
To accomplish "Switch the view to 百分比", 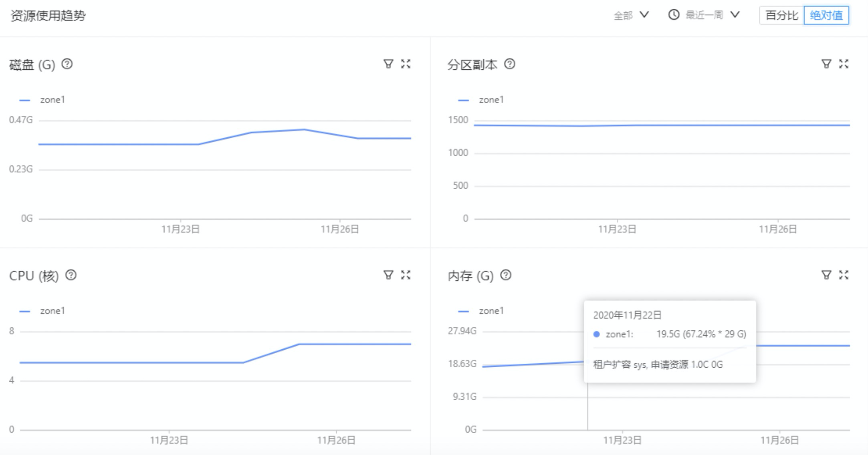I will click(x=781, y=16).
